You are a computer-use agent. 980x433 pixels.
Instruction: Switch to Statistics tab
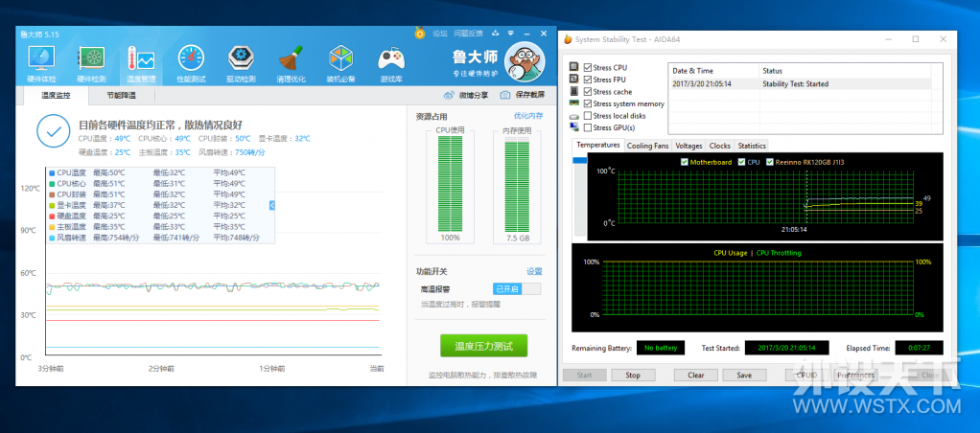coord(751,146)
